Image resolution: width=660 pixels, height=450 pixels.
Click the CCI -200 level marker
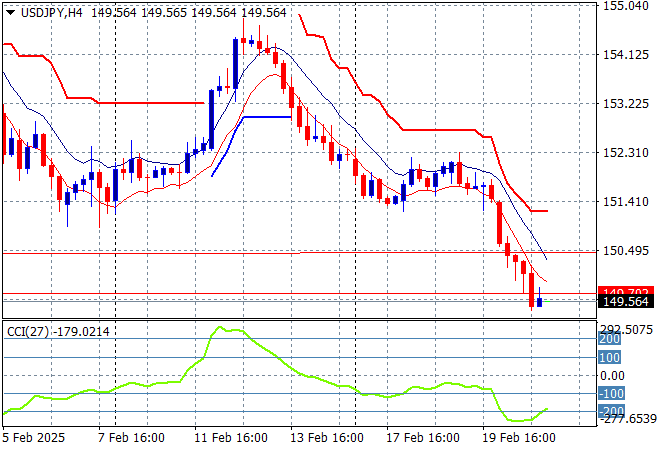click(610, 412)
